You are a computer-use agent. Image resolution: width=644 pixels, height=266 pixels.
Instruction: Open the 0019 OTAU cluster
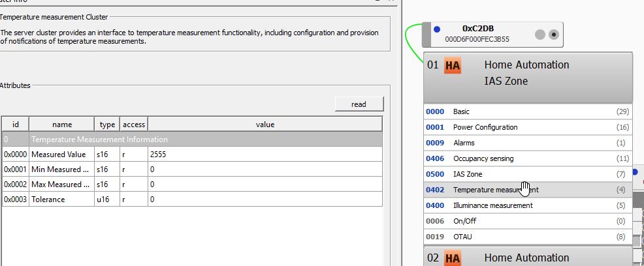click(x=528, y=237)
